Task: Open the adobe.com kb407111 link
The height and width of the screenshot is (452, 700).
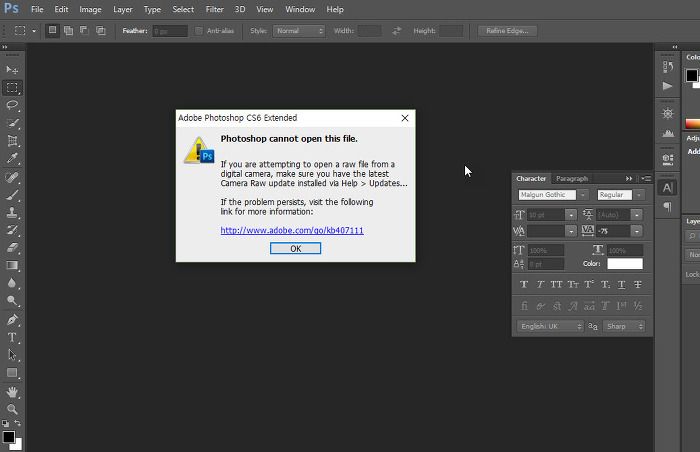Action: (292, 230)
